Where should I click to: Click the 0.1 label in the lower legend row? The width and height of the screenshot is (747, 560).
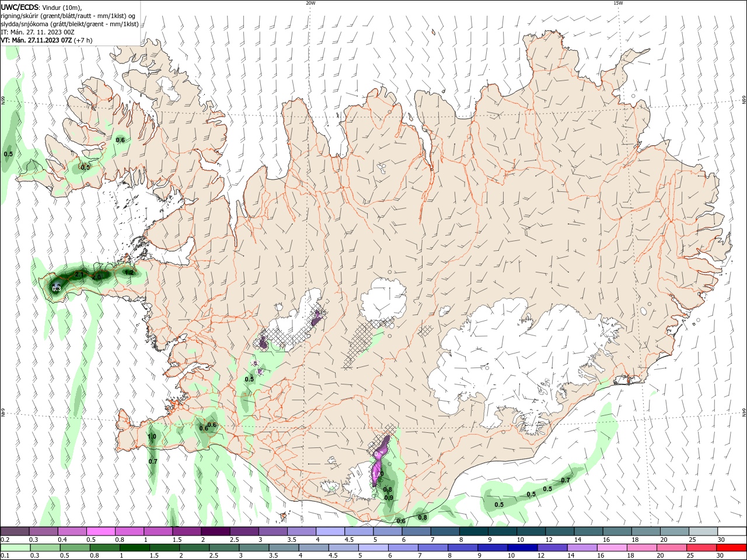[5, 555]
